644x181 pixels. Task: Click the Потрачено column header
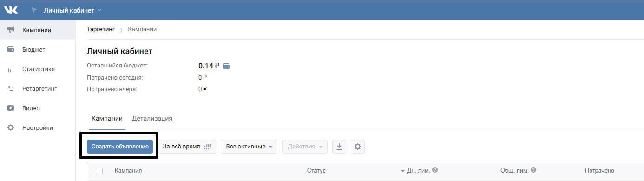[599, 171]
